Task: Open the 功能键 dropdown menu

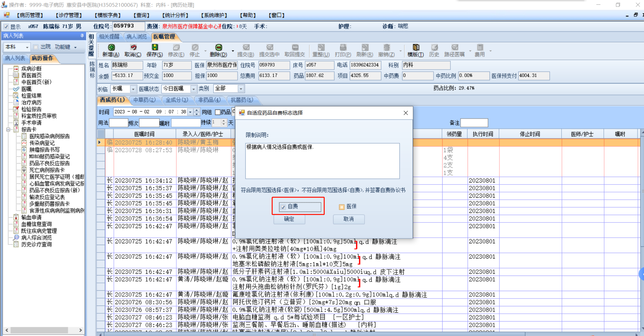Action: point(75,47)
